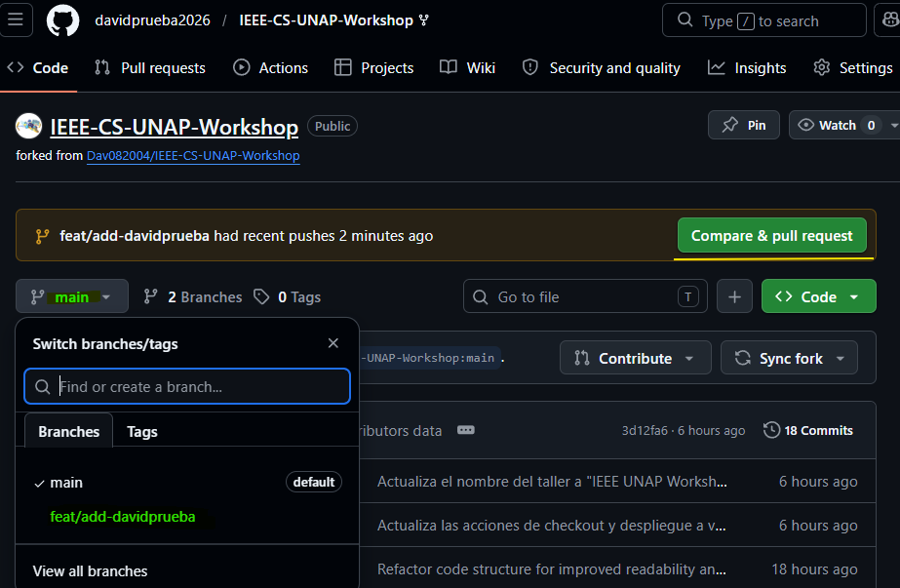Open the hamburger navigation menu

click(x=15, y=20)
